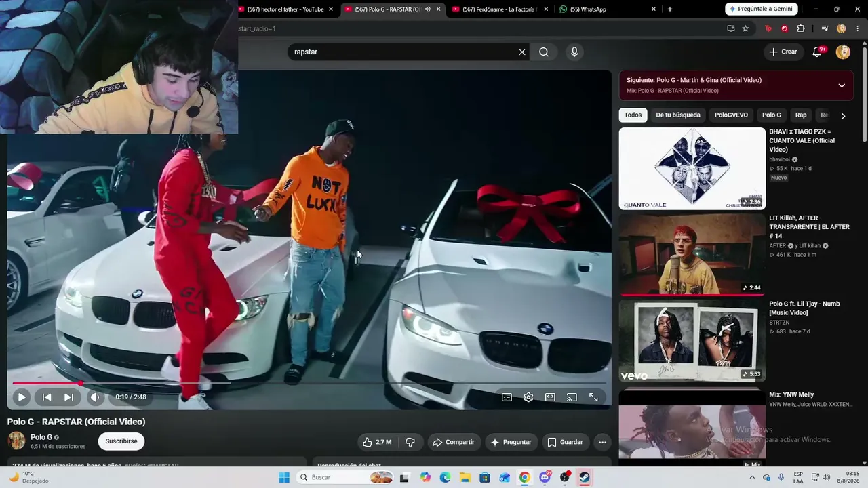Bookmark this page with the star icon
This screenshot has height=488, width=868.
(745, 28)
